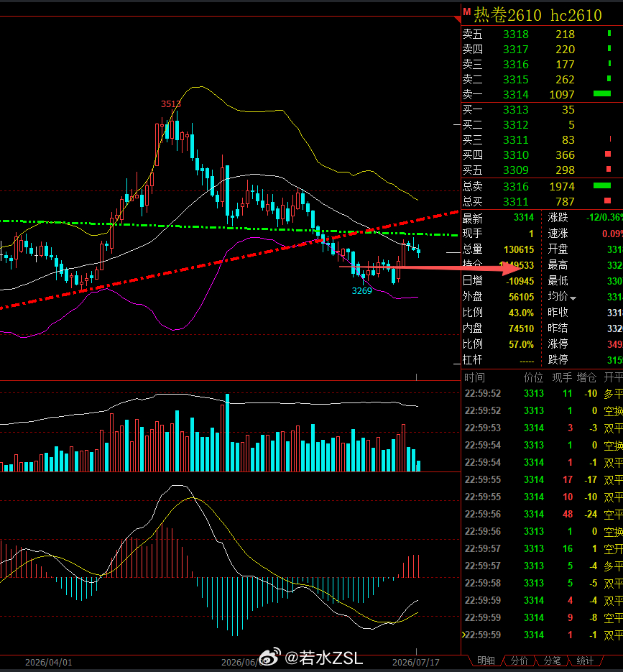Select the 买一 price 3313
The height and width of the screenshot is (672, 623).
[516, 110]
